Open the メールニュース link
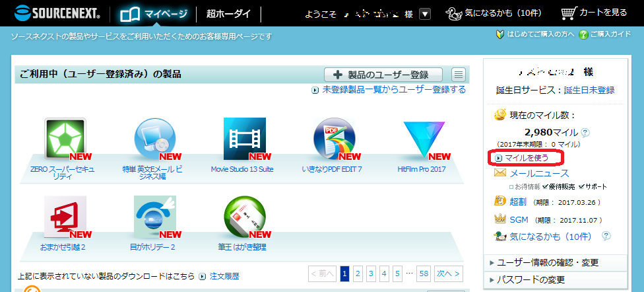 coord(539,173)
